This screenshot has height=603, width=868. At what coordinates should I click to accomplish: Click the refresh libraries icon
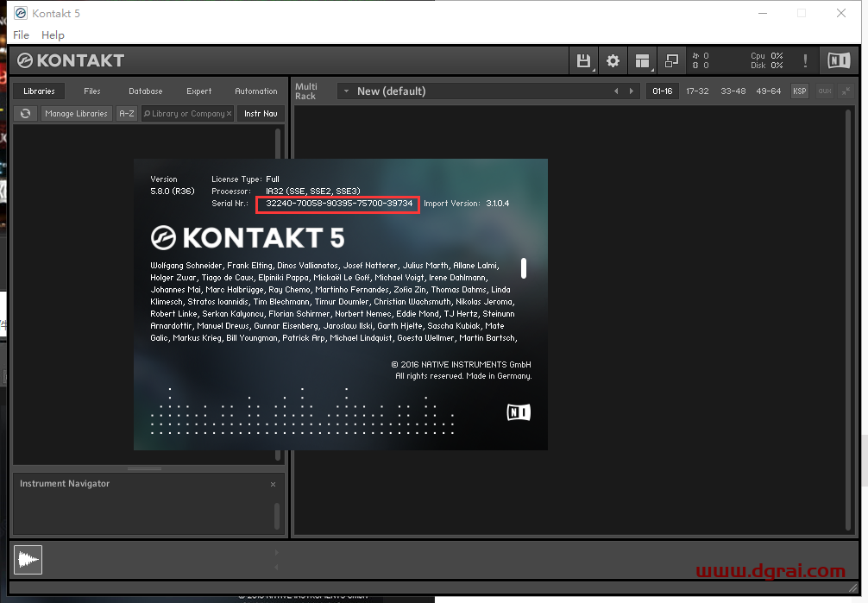click(25, 113)
